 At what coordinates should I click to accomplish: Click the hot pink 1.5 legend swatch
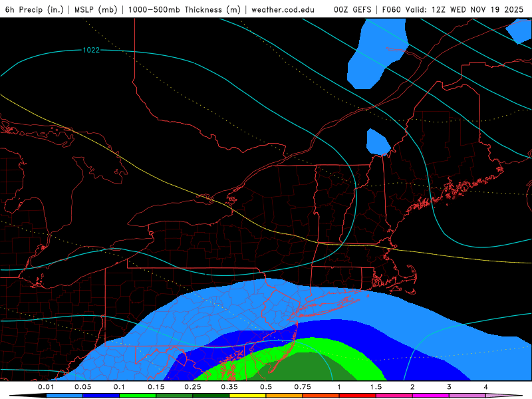(x=394, y=396)
